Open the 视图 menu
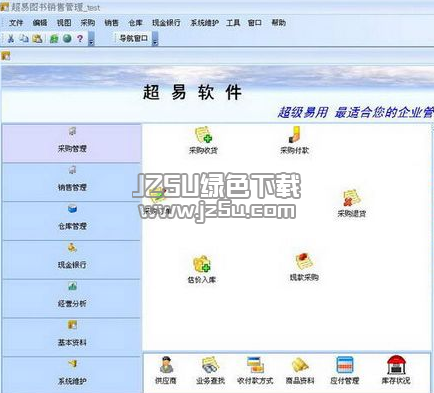Screen dimensions: 434x393 click(64, 23)
